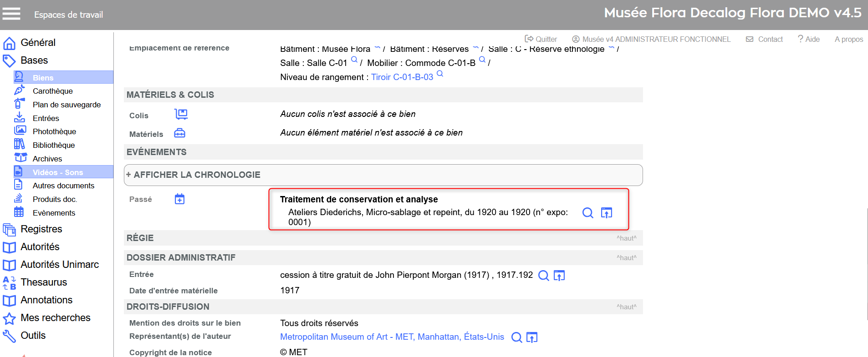Open the Carothèque database
Screen dimensions: 868x357
click(x=52, y=91)
